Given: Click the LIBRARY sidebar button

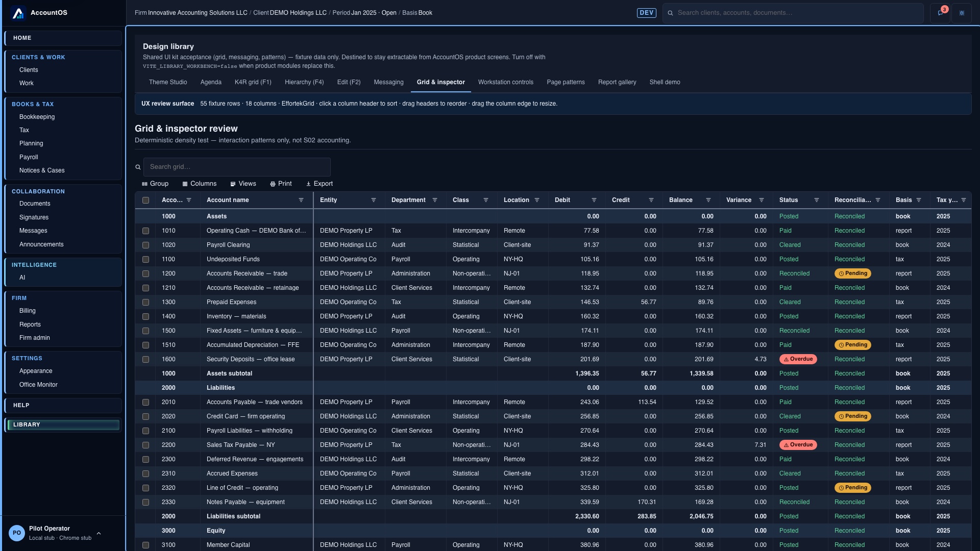Looking at the screenshot, I should point(63,424).
